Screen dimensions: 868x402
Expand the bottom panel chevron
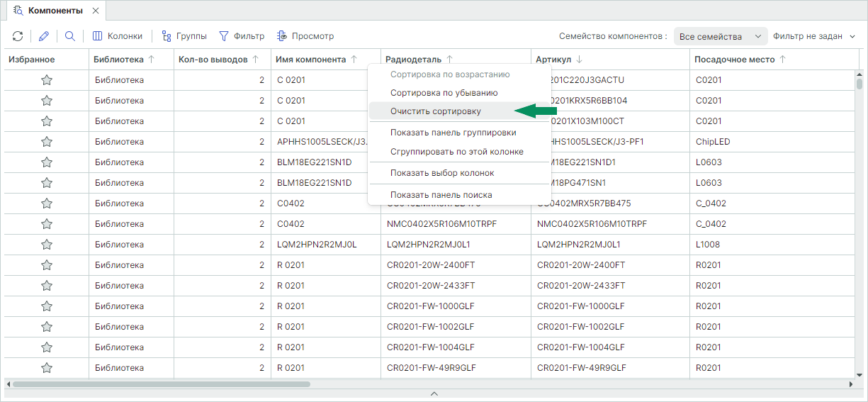click(x=434, y=393)
